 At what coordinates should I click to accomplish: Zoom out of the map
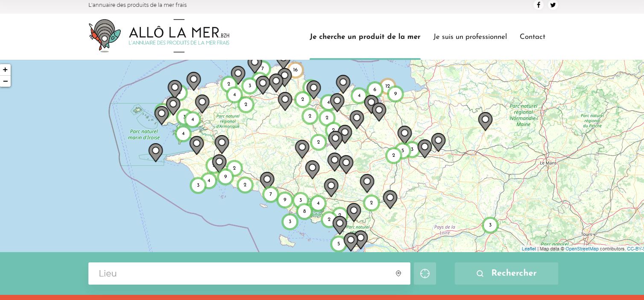tap(5, 81)
